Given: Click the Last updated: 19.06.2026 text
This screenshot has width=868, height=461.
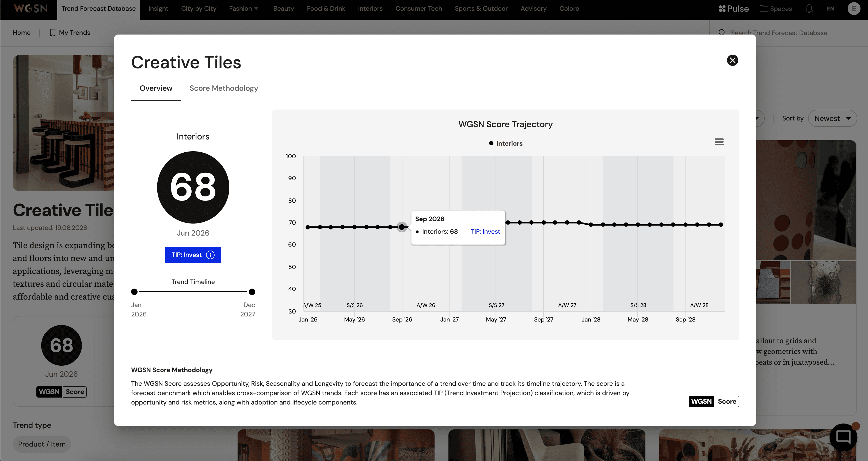Looking at the screenshot, I should coord(50,228).
